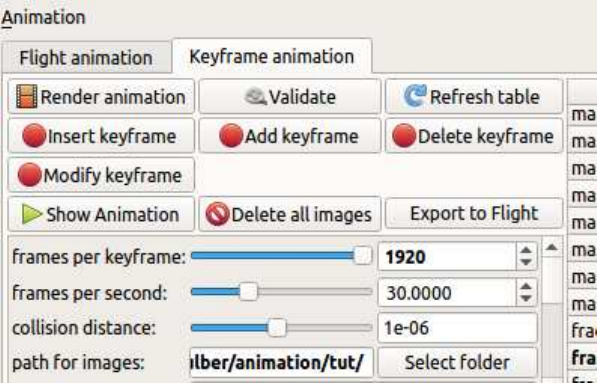Click the settings panel scrollbar up arrow
The width and height of the screenshot is (597, 383).
(551, 248)
